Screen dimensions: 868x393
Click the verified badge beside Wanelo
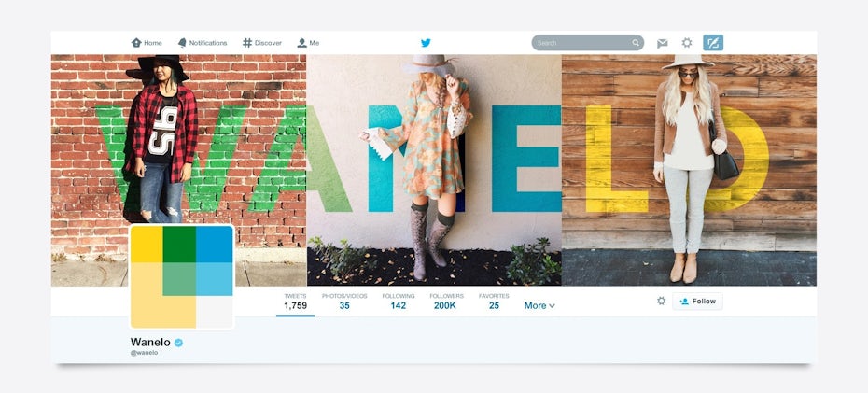(x=178, y=343)
